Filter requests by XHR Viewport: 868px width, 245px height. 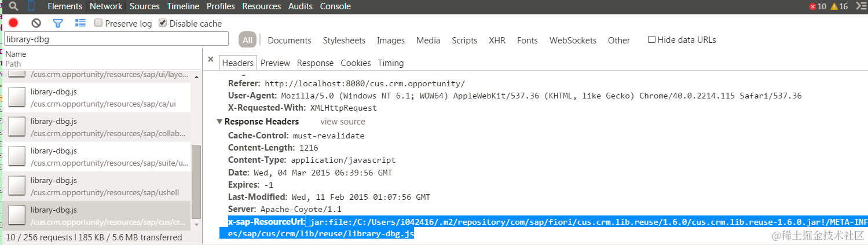497,40
